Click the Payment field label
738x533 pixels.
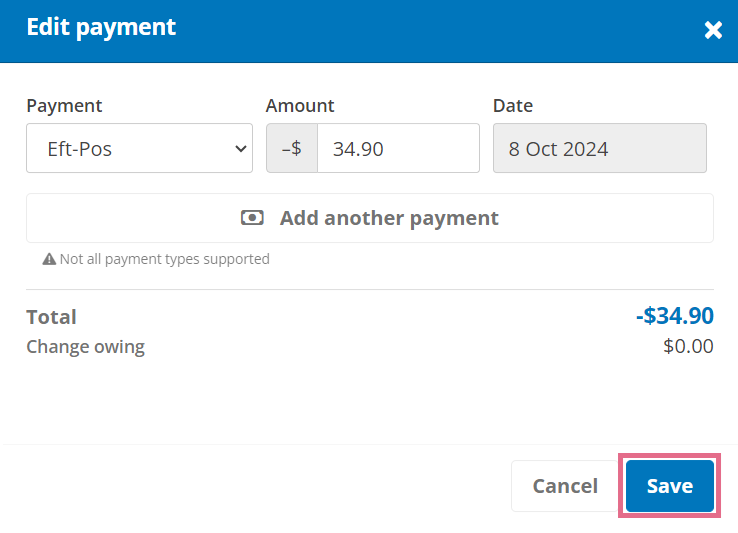pos(64,105)
